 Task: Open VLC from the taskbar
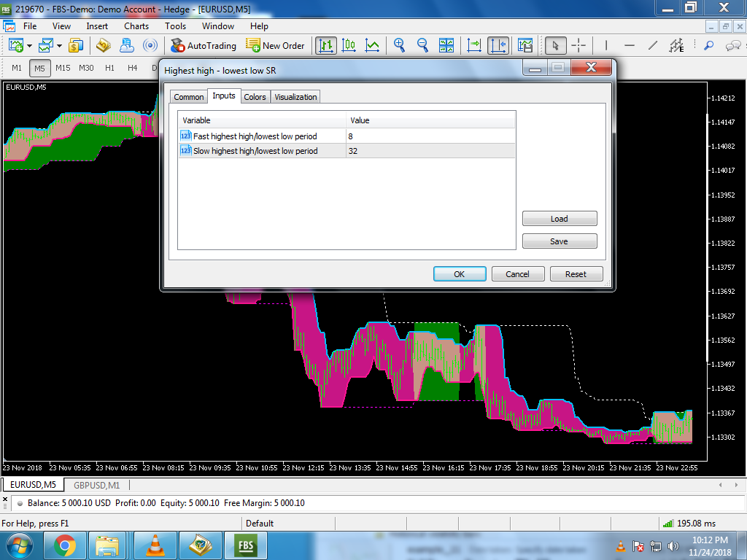point(155,545)
